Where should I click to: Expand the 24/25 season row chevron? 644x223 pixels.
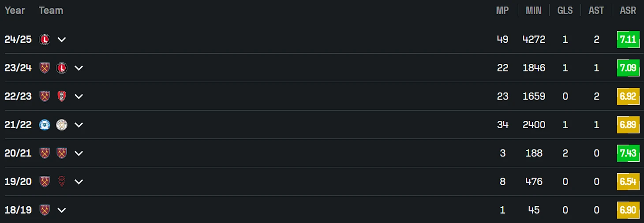point(62,39)
